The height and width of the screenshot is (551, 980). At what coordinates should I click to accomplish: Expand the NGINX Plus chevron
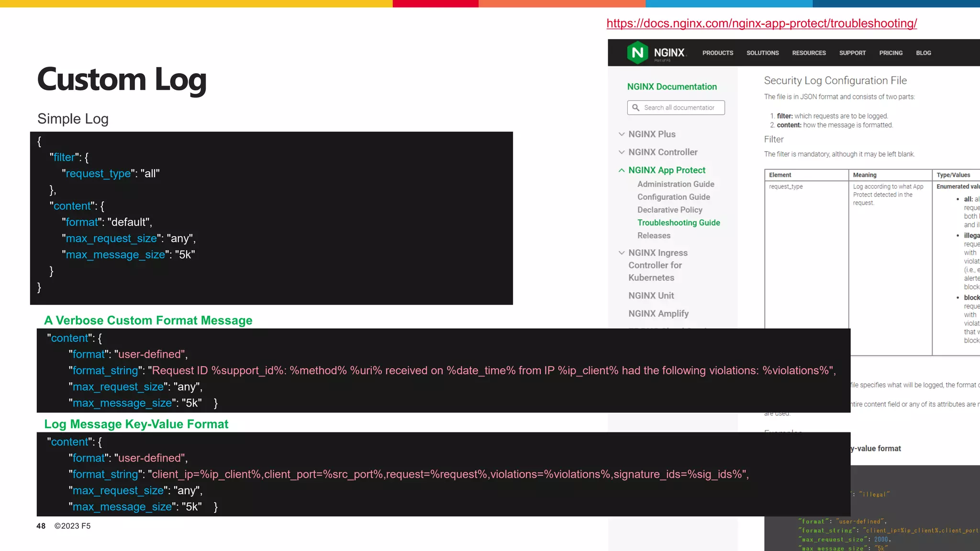click(621, 134)
